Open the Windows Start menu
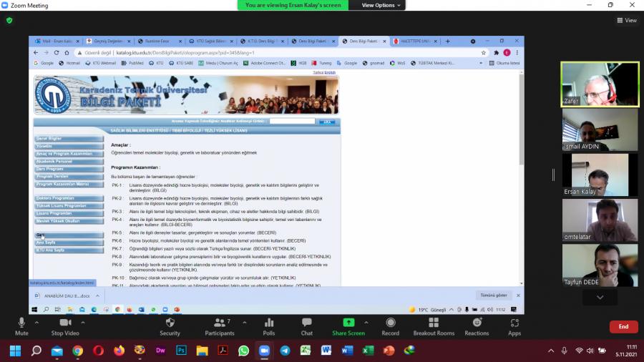644x362 pixels. (x=15, y=351)
